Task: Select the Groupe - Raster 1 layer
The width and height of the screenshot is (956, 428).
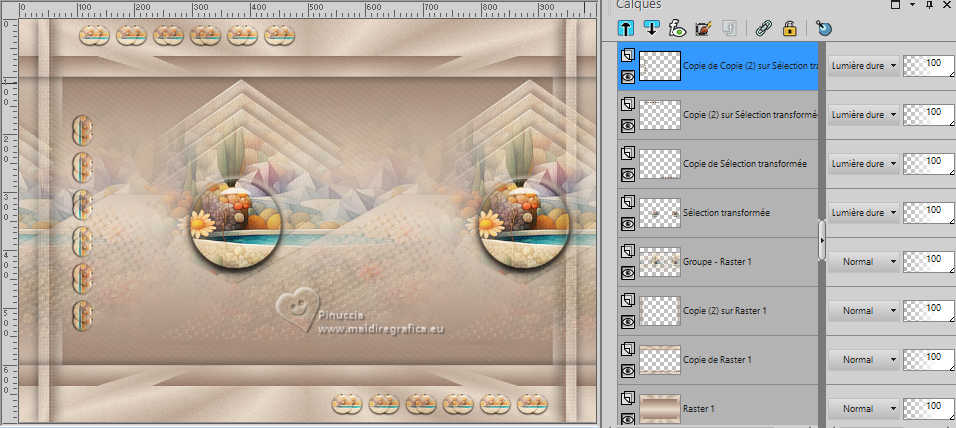Action: (x=717, y=262)
